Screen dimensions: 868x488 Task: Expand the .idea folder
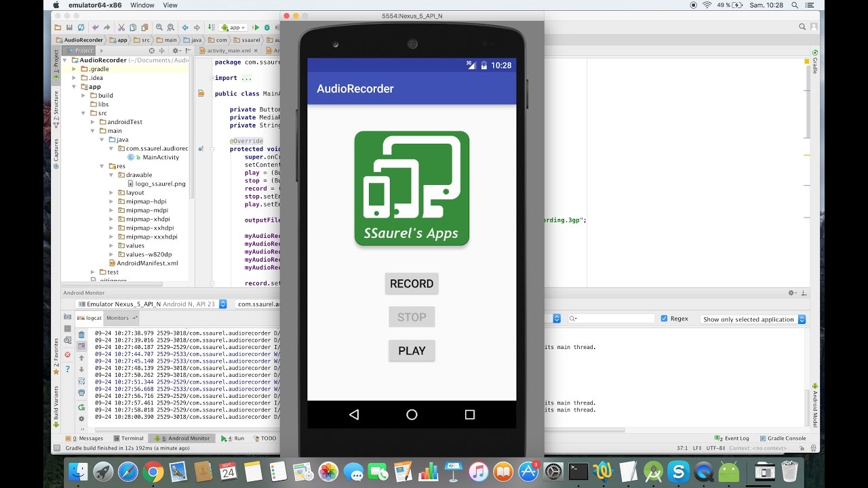[75, 78]
